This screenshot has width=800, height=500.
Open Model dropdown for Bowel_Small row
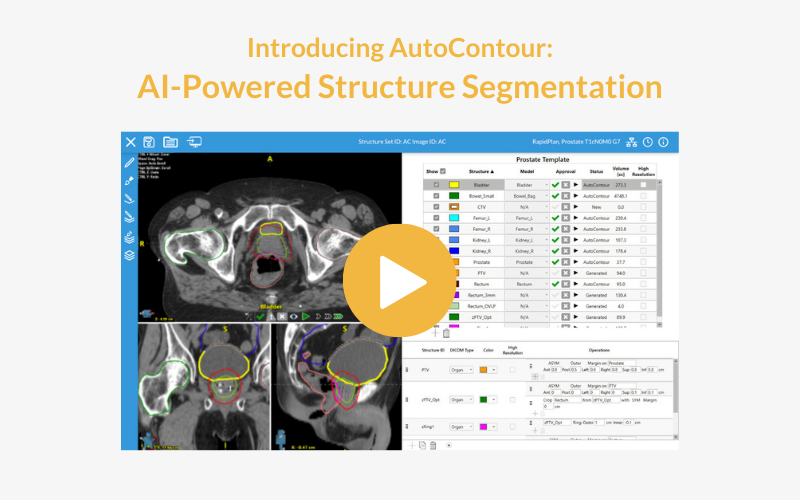point(528,196)
